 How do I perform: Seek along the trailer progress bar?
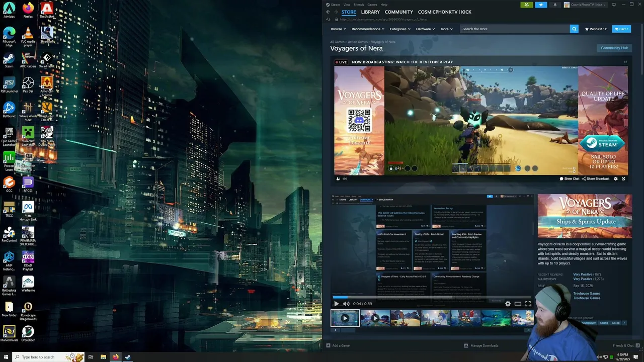(432, 297)
